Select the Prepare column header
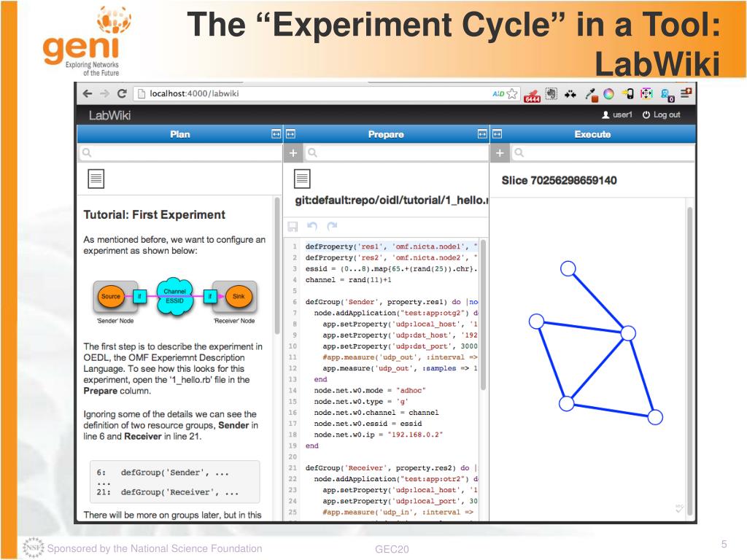The width and height of the screenshot is (747, 560). pos(386,134)
